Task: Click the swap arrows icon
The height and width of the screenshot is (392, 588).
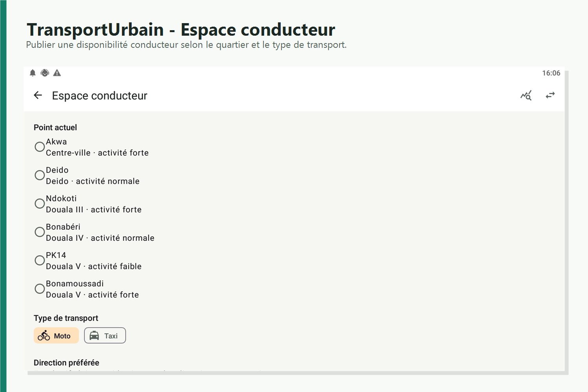Action: (550, 95)
